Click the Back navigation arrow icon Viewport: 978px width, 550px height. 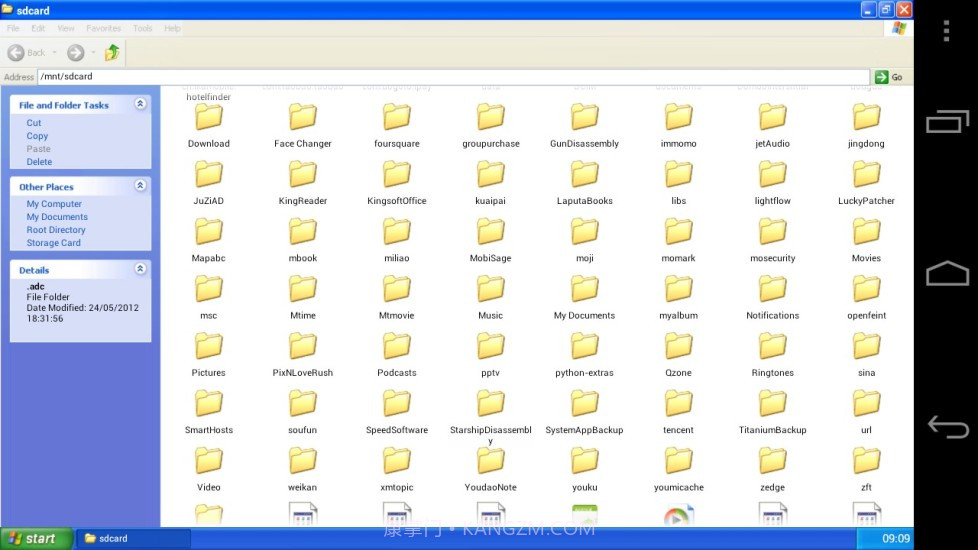[x=16, y=52]
